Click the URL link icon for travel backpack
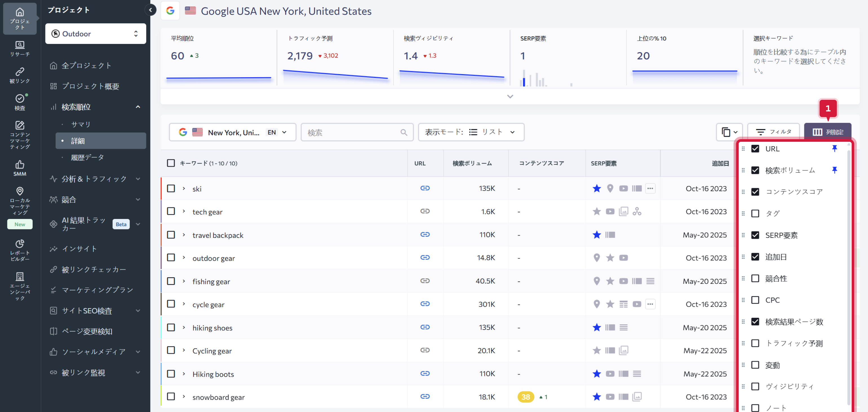 tap(425, 234)
